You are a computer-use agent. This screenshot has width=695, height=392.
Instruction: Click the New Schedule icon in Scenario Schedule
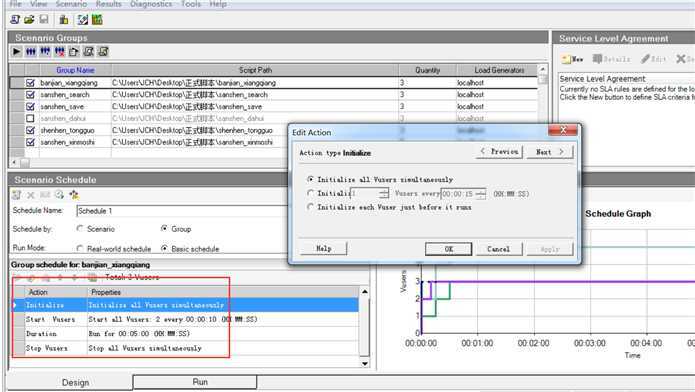click(x=17, y=195)
